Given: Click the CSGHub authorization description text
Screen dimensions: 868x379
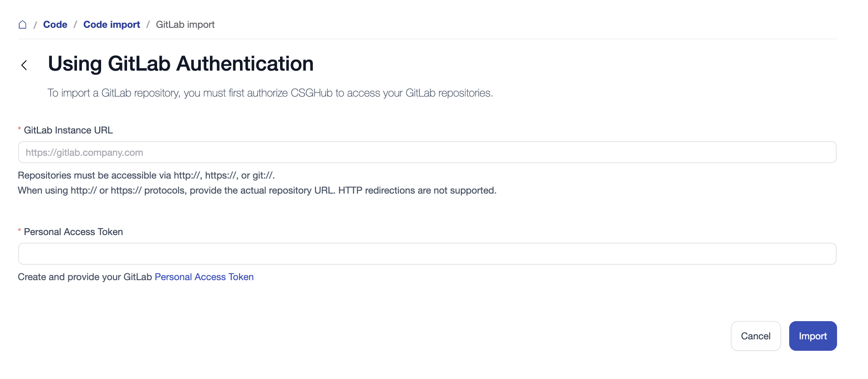Looking at the screenshot, I should pyautogui.click(x=270, y=93).
